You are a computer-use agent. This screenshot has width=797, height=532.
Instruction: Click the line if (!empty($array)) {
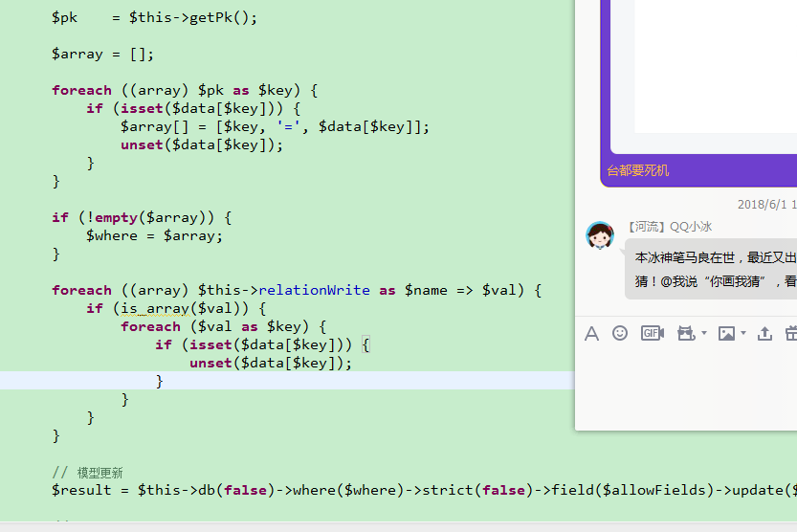point(142,218)
